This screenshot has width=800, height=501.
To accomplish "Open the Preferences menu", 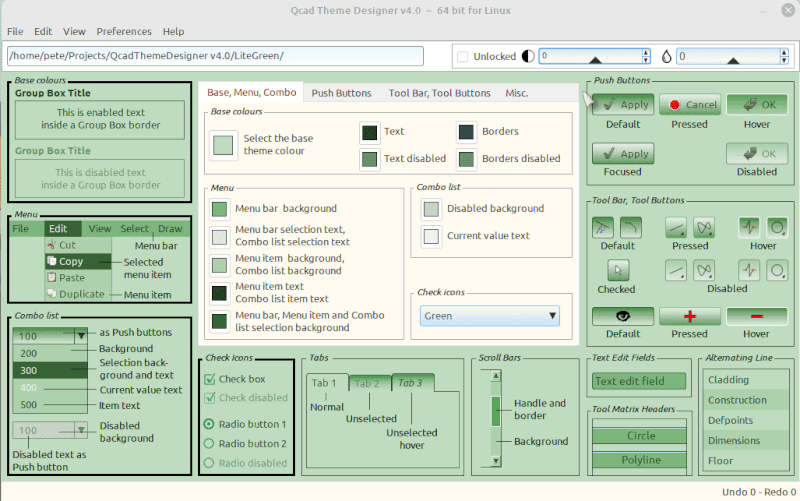I will [124, 31].
